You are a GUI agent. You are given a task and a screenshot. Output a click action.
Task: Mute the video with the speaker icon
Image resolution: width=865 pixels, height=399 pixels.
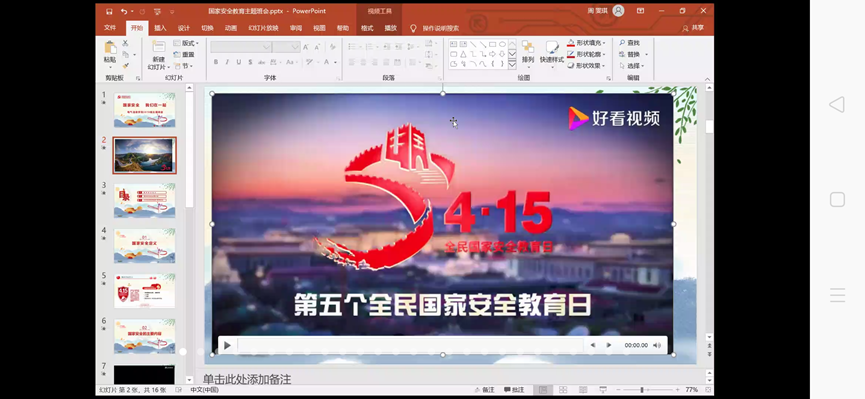pos(657,345)
